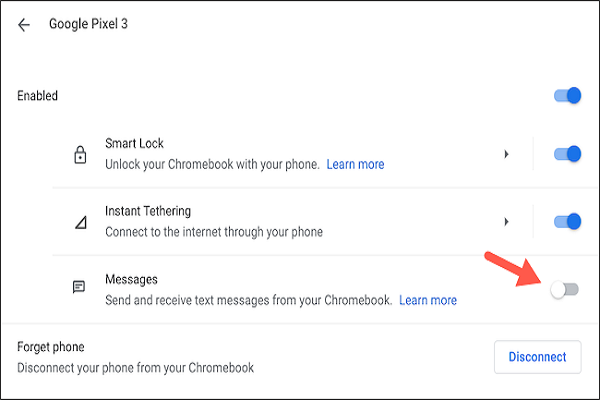Image resolution: width=600 pixels, height=400 pixels.
Task: Click the Smart Lock padlock icon
Action: [80, 155]
